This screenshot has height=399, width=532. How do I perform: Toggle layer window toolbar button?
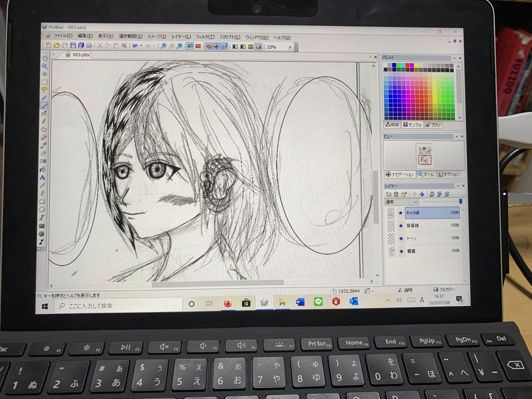click(224, 46)
